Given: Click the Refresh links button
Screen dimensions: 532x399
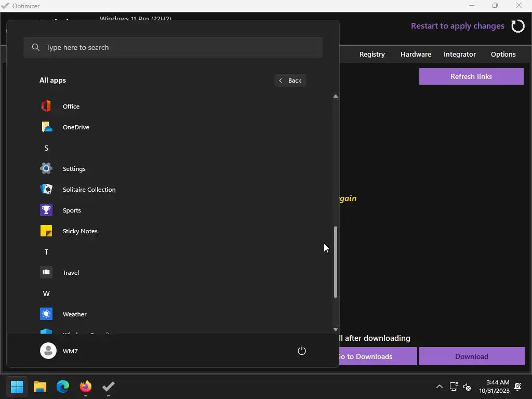Looking at the screenshot, I should 471,76.
